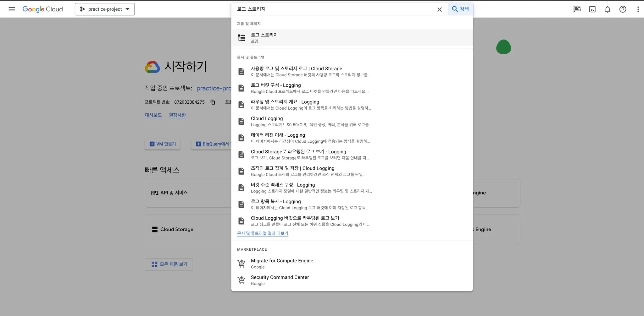The height and width of the screenshot is (316, 644).
Task: Click document icon next to 로그 버킷 구성
Action: (x=241, y=88)
